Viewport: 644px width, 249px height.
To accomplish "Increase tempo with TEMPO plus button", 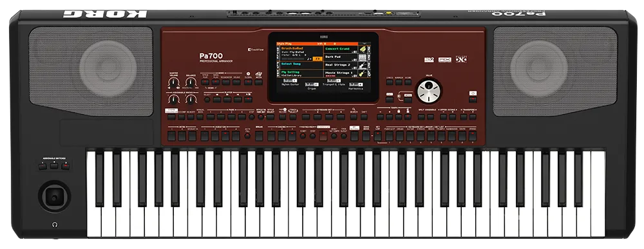I will pos(390,117).
